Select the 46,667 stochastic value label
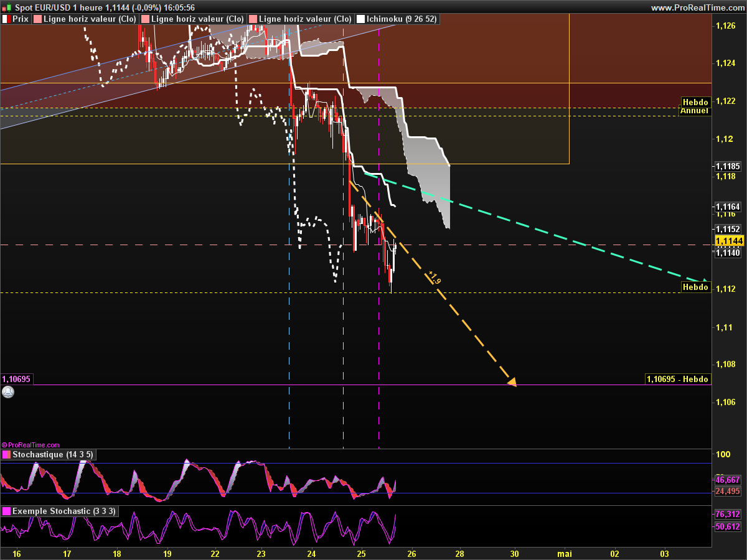Image resolution: width=747 pixels, height=560 pixels. pyautogui.click(x=728, y=480)
